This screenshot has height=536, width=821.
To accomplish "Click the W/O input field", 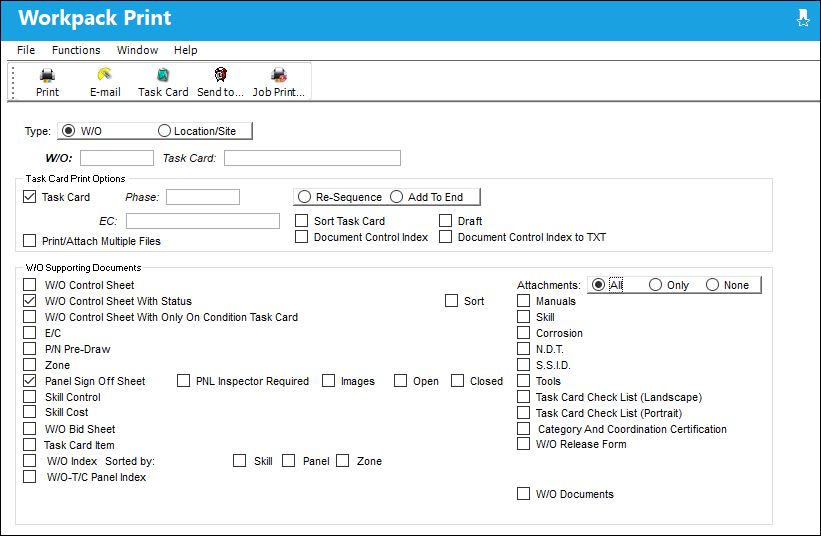I will click(117, 158).
